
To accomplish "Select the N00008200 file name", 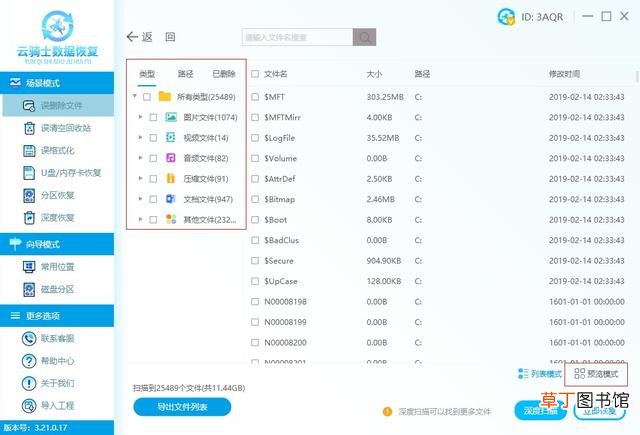I will [x=285, y=342].
